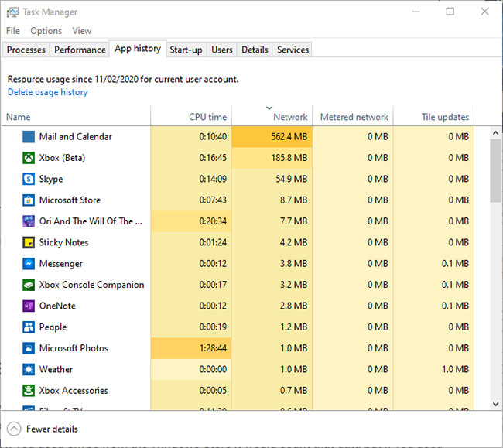Open the File menu
This screenshot has width=503, height=448.
[x=13, y=31]
